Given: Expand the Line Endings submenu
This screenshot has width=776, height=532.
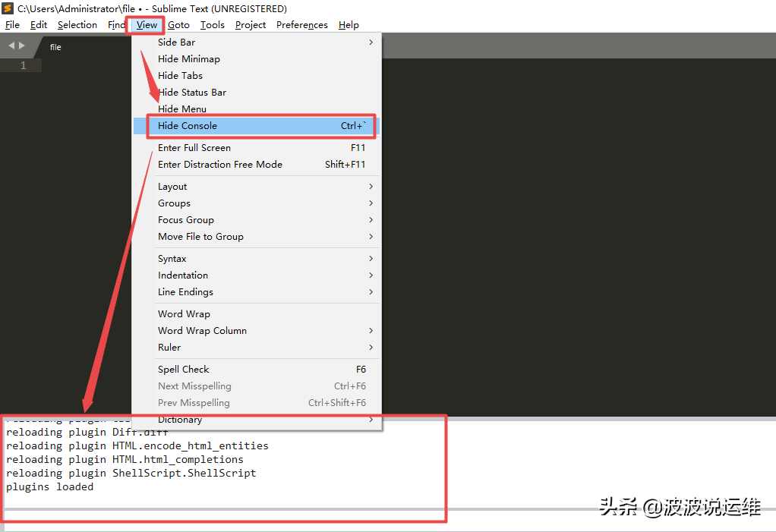Looking at the screenshot, I should pos(257,292).
